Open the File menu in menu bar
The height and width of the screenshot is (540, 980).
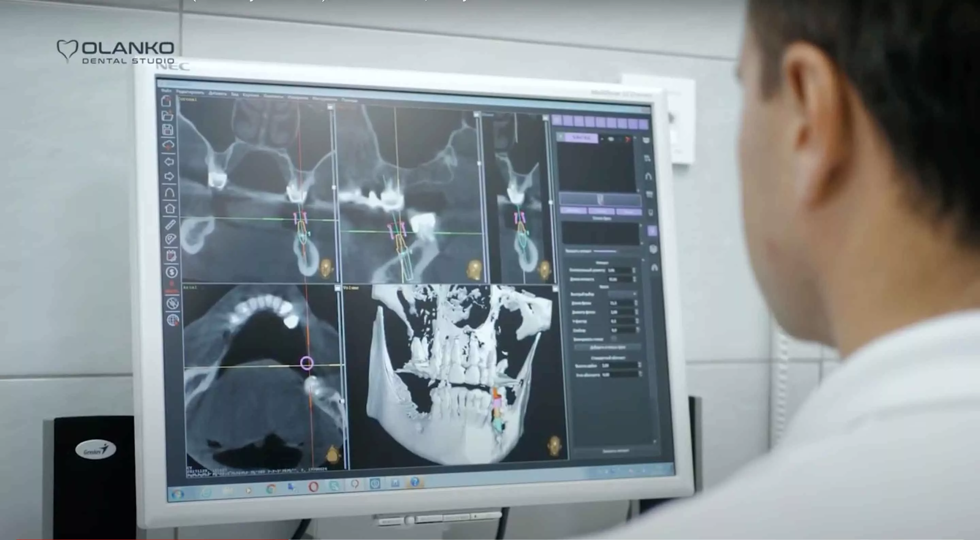point(166,91)
